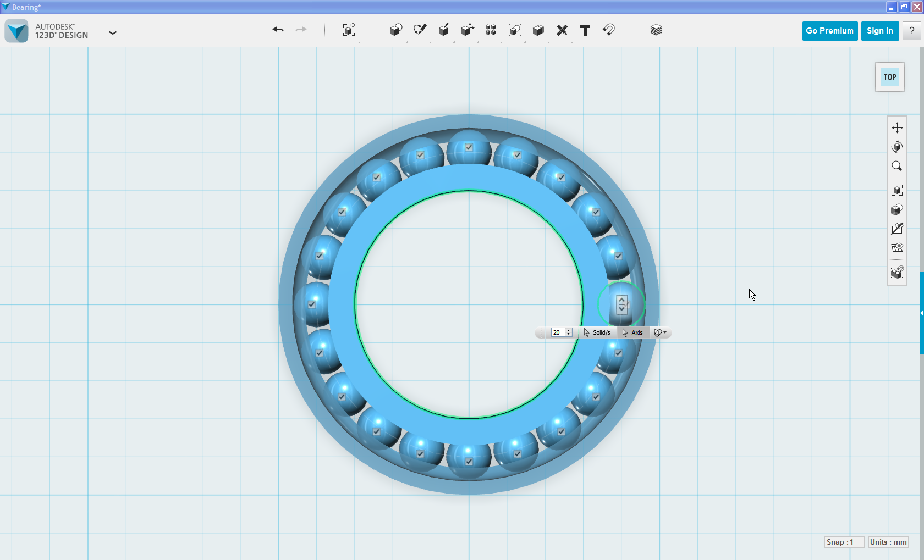
Task: Click the TOP view cube label
Action: (x=889, y=77)
